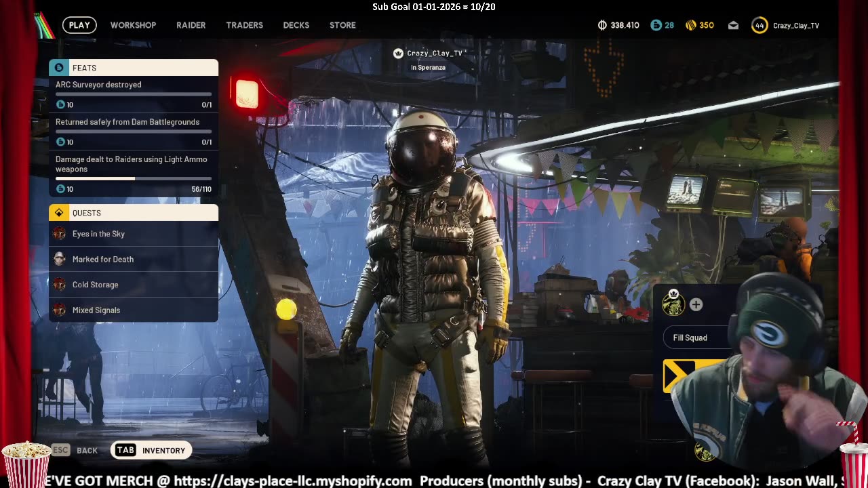The image size is (868, 488).
Task: Click the 56/110 feat progress bar
Action: [x=134, y=179]
